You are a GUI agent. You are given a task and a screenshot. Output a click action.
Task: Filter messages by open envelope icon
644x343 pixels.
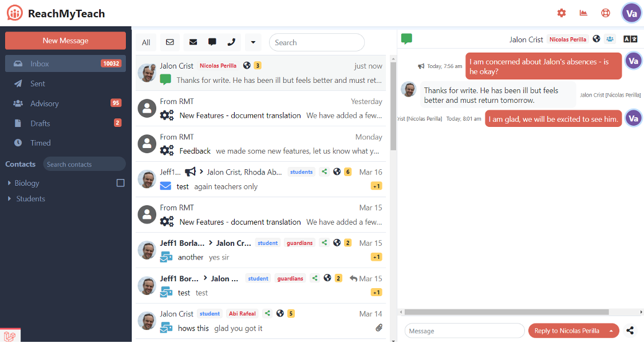(169, 42)
